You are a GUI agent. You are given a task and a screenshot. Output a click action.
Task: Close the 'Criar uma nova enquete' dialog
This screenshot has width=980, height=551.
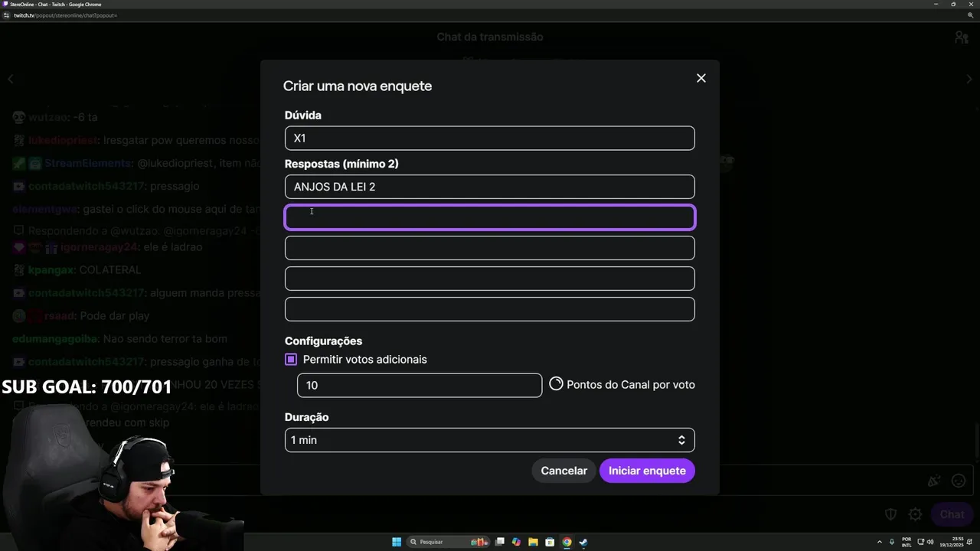pyautogui.click(x=701, y=78)
